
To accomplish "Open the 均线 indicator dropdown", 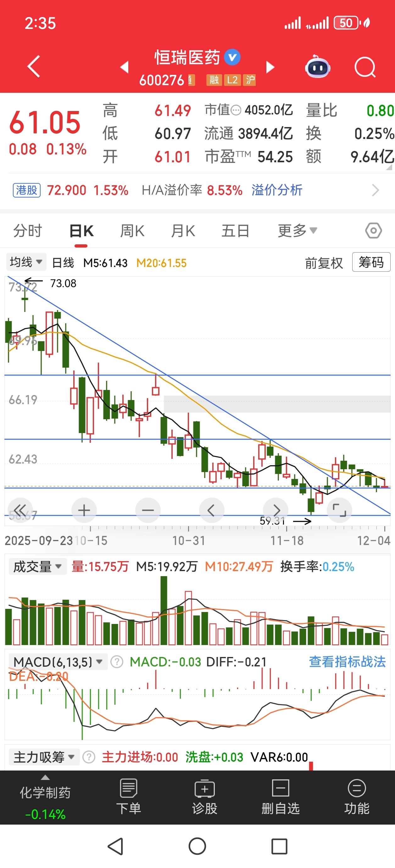I will (x=26, y=262).
